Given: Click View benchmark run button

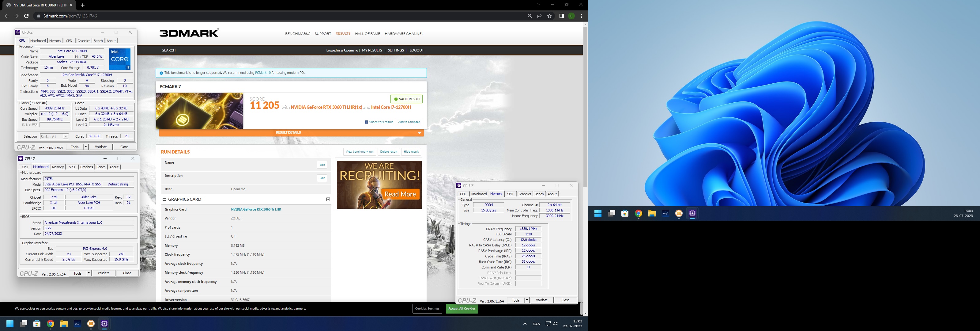Looking at the screenshot, I should 360,152.
